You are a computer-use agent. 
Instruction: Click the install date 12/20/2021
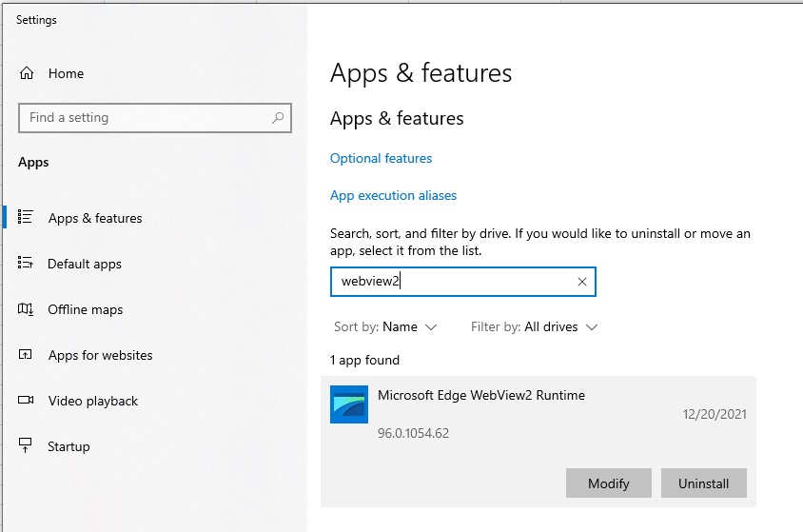tap(715, 414)
